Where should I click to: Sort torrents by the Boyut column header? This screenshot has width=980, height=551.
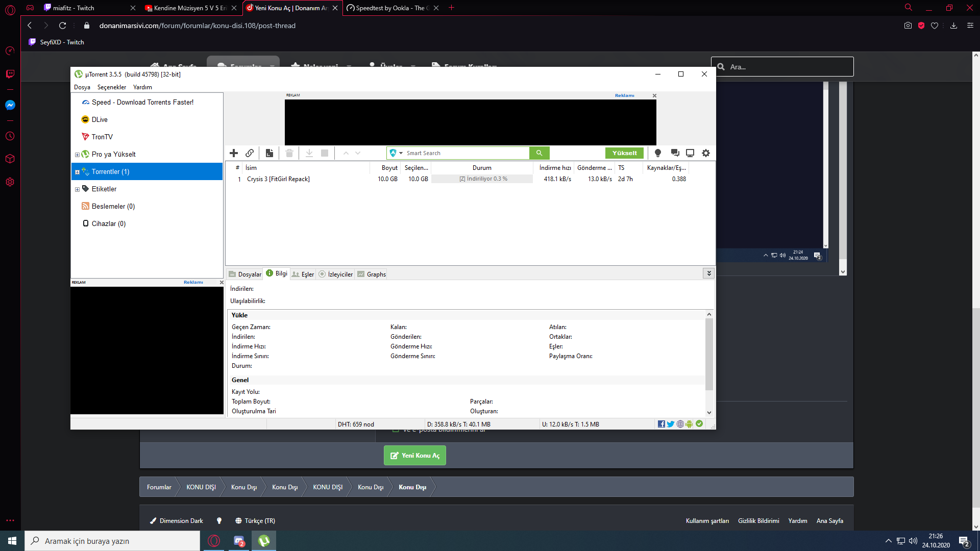[x=385, y=168]
